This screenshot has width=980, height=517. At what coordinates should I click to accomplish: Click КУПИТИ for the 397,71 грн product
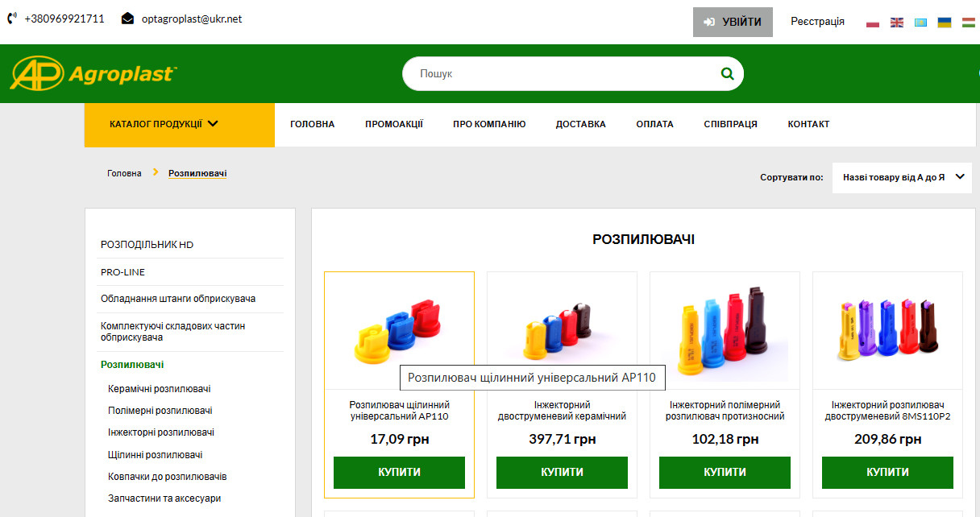pos(562,473)
